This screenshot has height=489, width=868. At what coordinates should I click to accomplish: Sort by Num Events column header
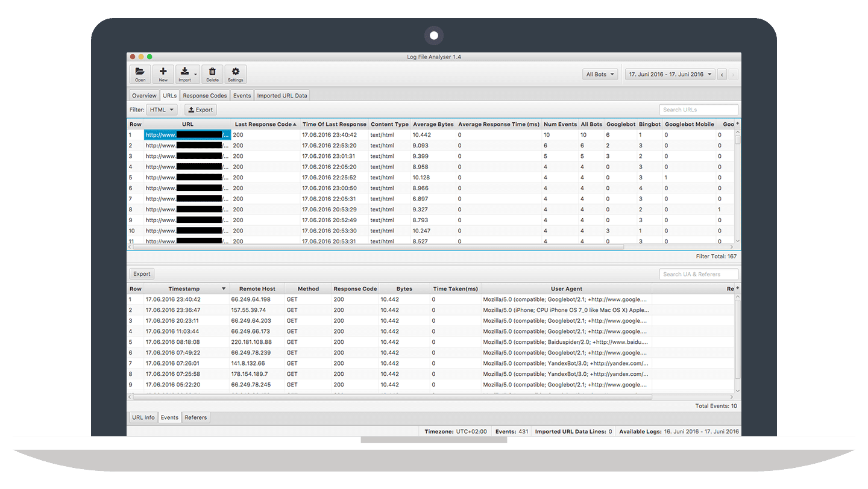(560, 125)
